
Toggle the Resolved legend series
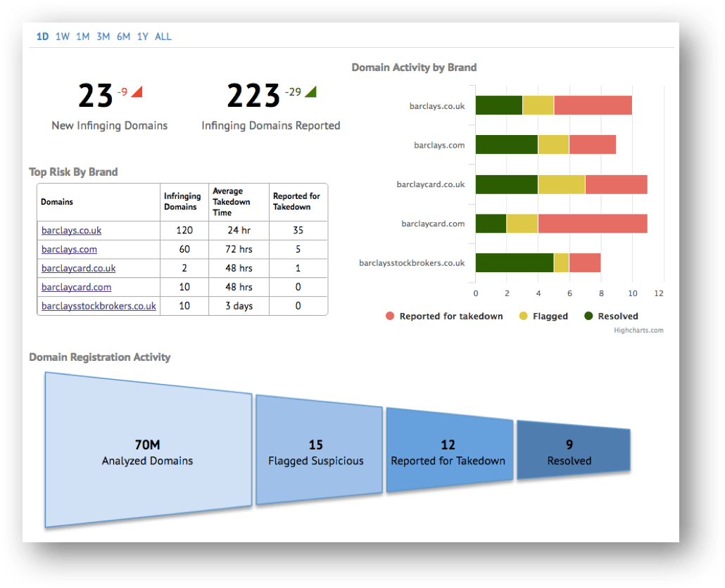[611, 316]
